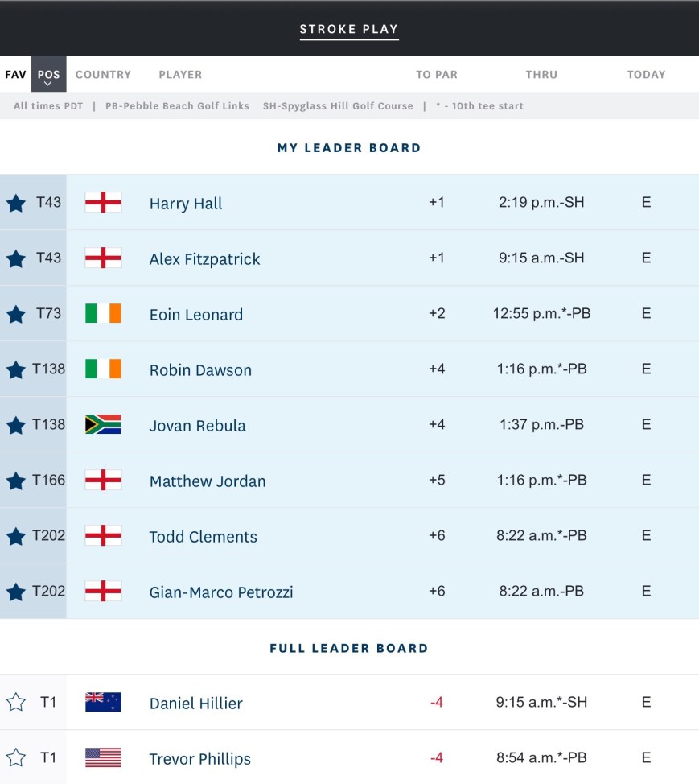Select the STROKE PLAY tab

pyautogui.click(x=349, y=30)
